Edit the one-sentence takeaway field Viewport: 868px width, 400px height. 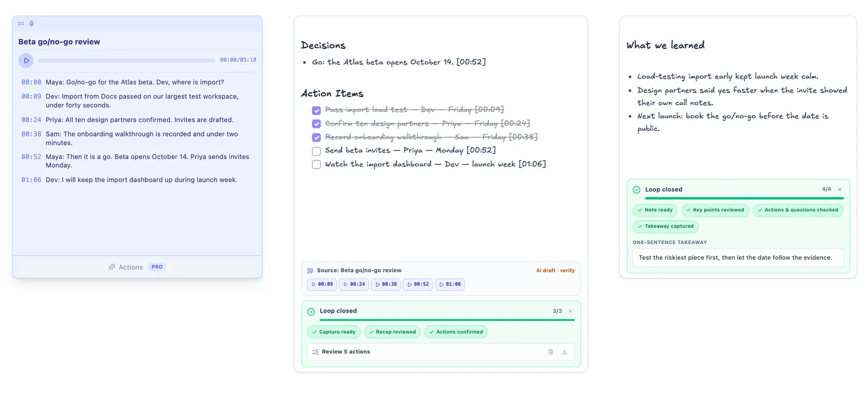click(x=738, y=258)
